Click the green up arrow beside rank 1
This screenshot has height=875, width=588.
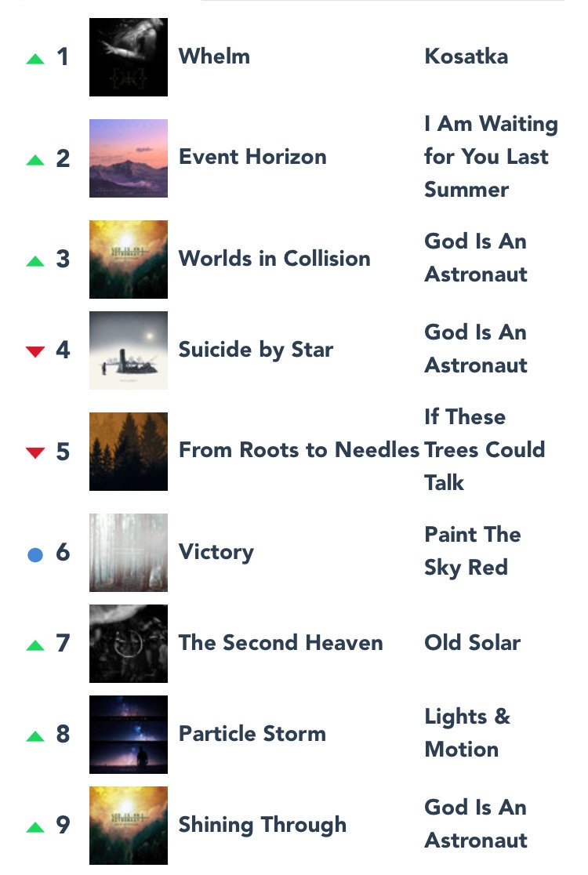35,59
